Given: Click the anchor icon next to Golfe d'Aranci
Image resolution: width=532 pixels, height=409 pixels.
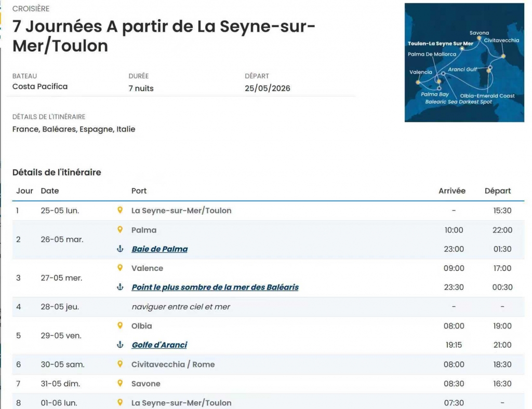Looking at the screenshot, I should [120, 345].
